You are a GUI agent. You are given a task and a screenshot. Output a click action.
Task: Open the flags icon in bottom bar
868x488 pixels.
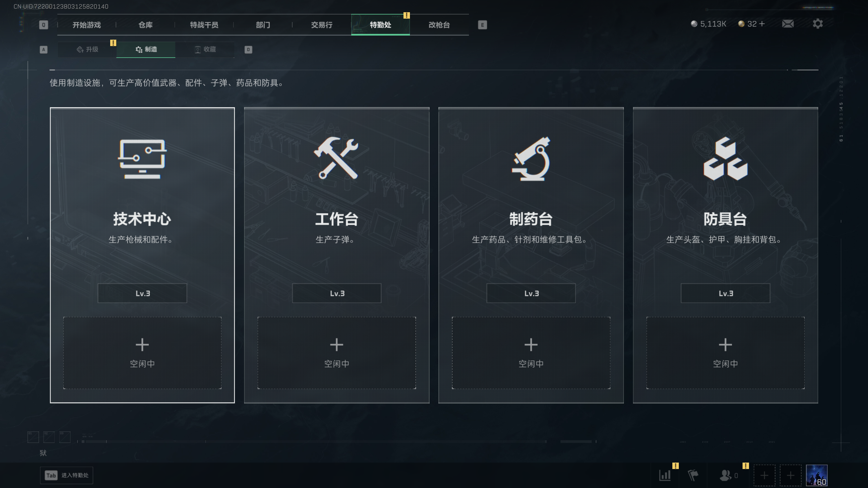693,475
